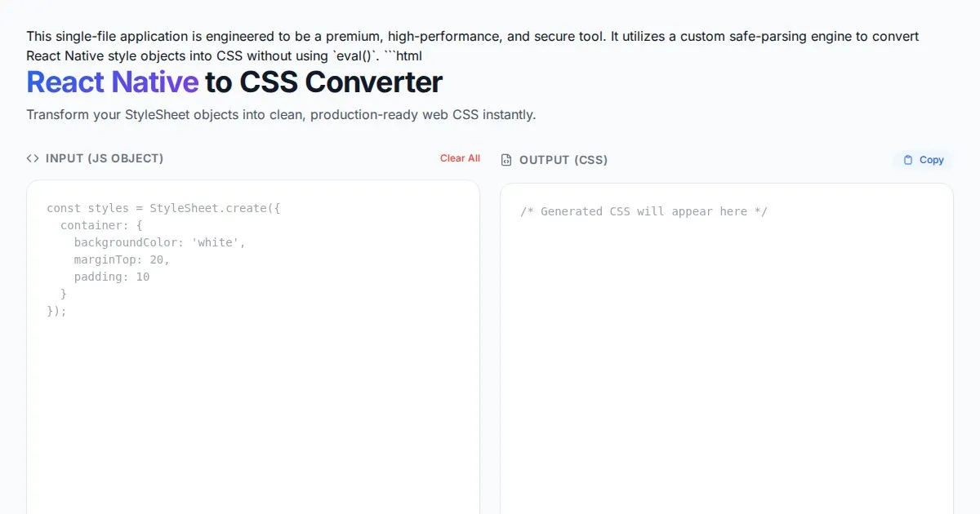Place cursor on the marginTop: 20 line
980x514 pixels.
pos(122,259)
